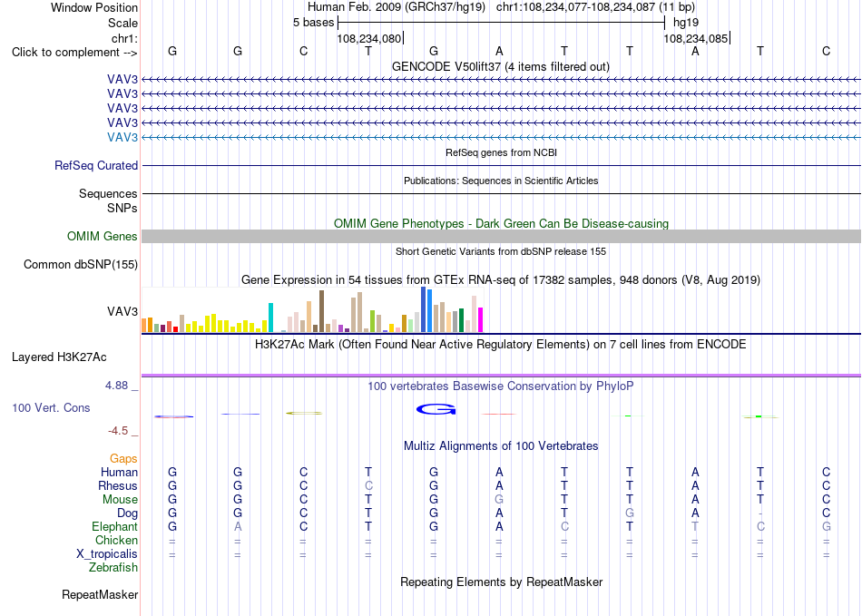
Task: Open OMIM Gene Phenotypes track title
Action: (x=501, y=224)
